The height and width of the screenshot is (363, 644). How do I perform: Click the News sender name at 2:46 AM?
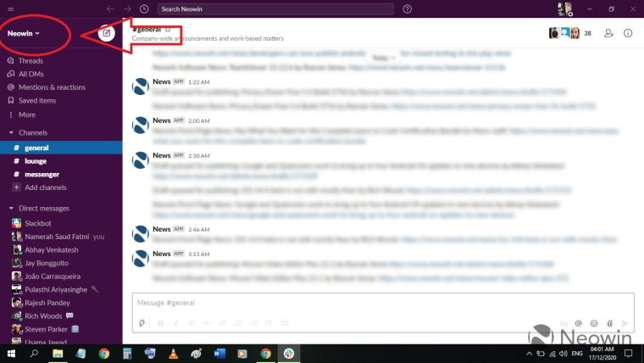tap(161, 229)
